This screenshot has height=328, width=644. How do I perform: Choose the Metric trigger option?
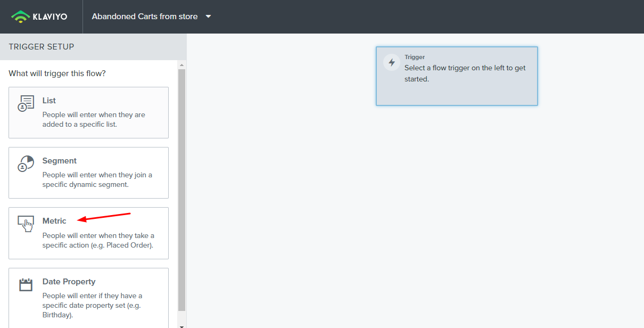coord(88,233)
